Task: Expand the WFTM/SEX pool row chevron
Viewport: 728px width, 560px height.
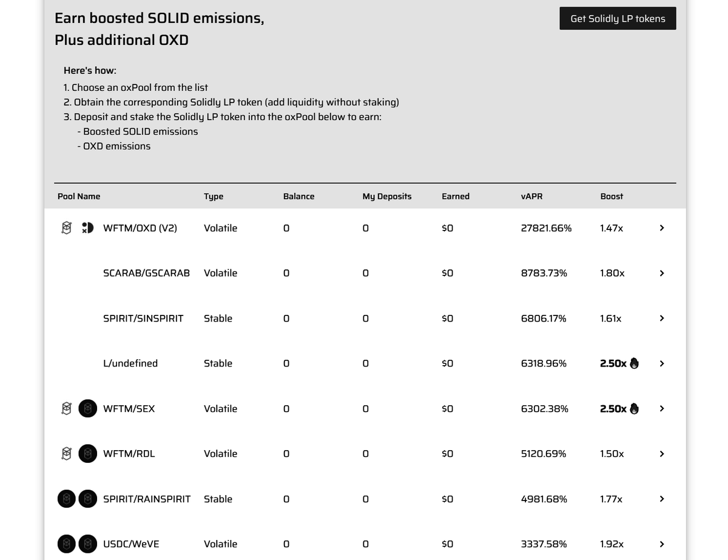Action: 662,408
